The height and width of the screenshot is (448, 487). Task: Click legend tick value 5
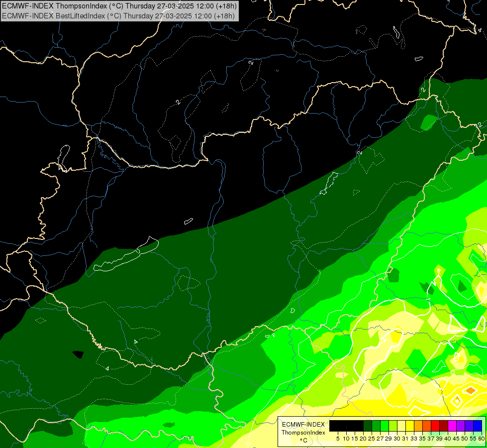[338, 439]
